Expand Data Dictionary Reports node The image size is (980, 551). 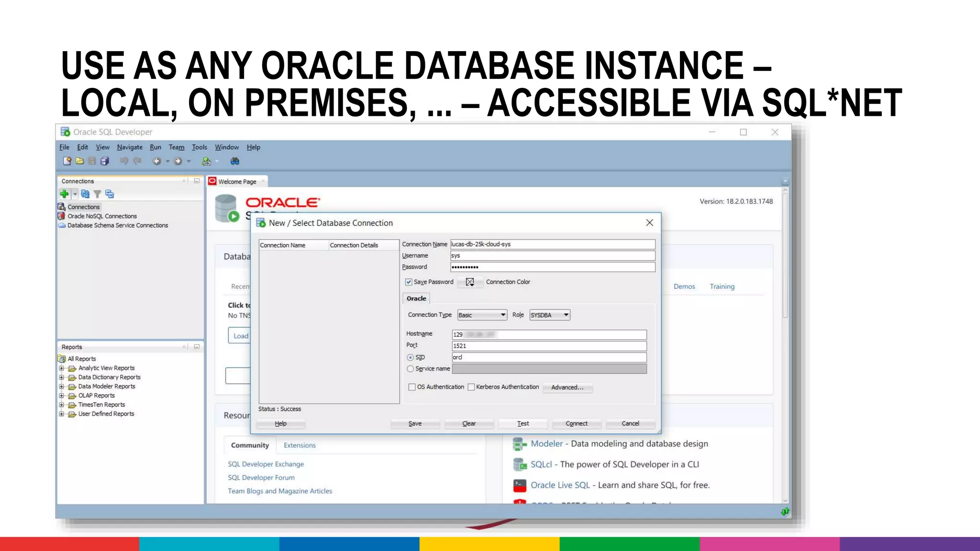point(61,377)
